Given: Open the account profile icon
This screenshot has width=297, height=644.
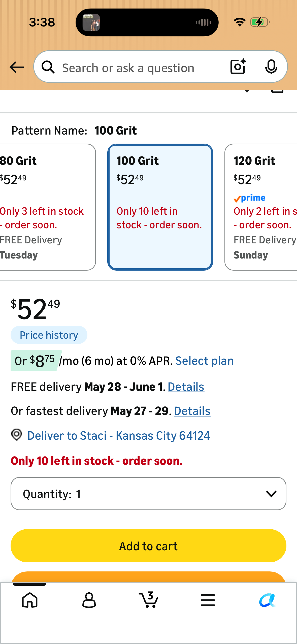Looking at the screenshot, I should point(89,600).
